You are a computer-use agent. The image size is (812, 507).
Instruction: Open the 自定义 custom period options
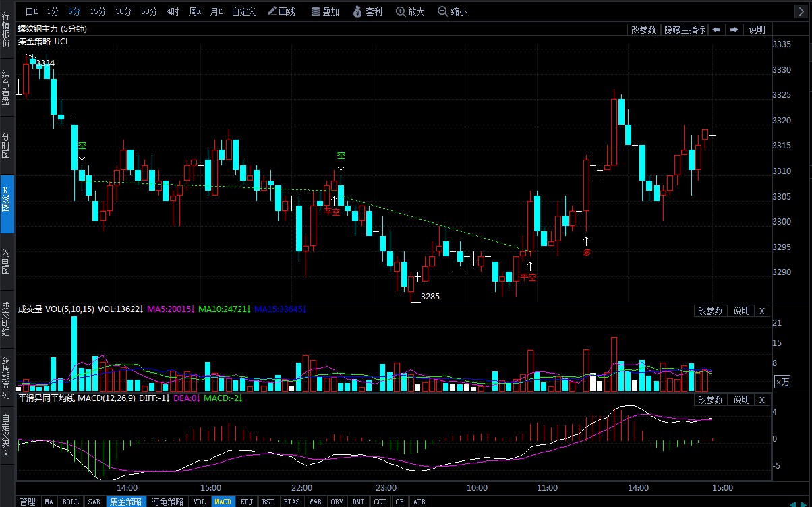tap(243, 11)
